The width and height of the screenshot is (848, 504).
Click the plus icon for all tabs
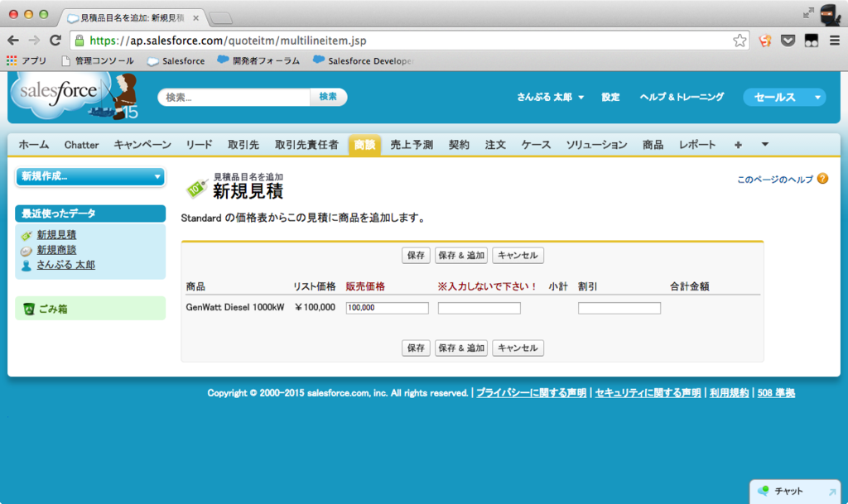click(x=738, y=145)
